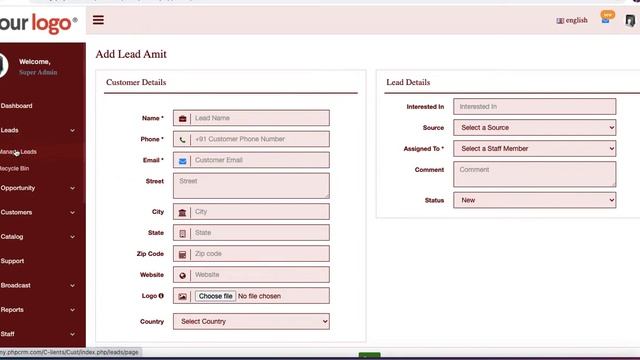Open Reports sidebar menu item
Image resolution: width=640 pixels, height=360 pixels.
pyautogui.click(x=12, y=310)
